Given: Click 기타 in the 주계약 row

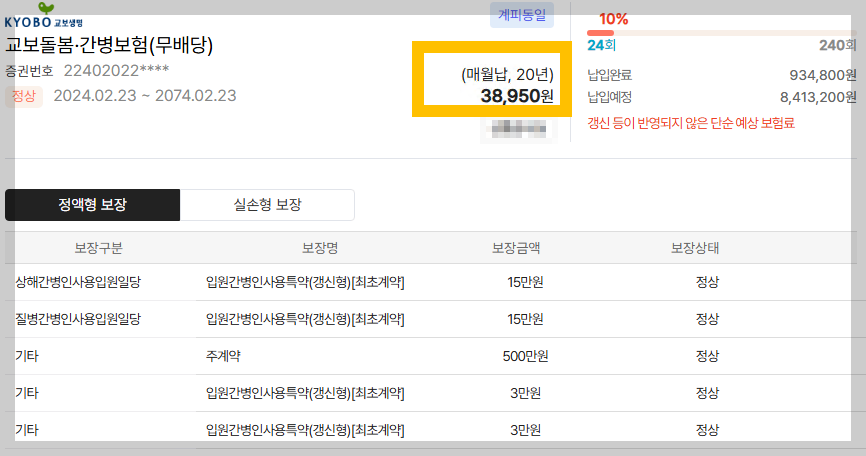Looking at the screenshot, I should (27, 356).
